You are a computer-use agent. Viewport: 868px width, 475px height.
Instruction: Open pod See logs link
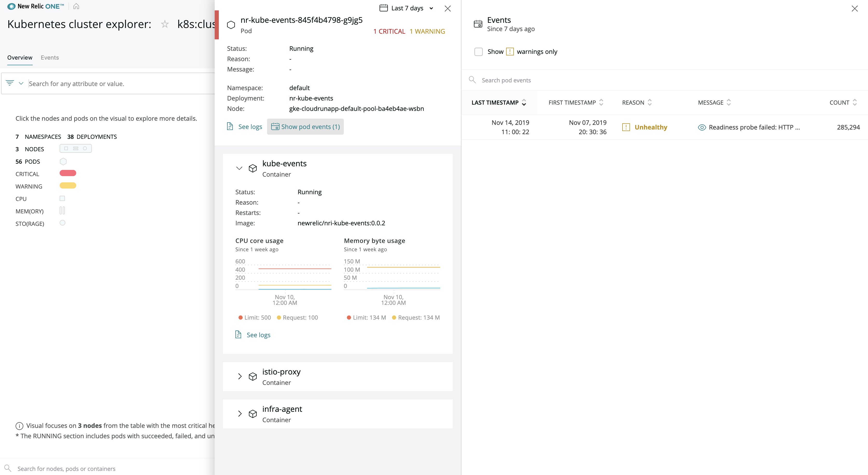point(250,127)
